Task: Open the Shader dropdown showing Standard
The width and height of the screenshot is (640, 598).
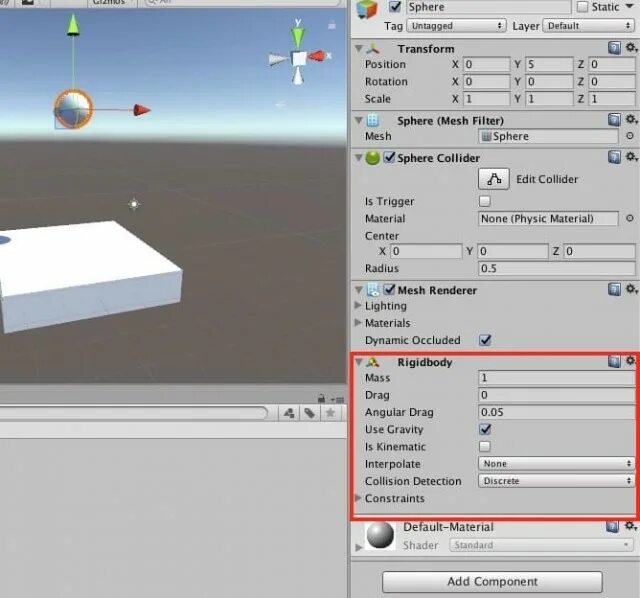Action: [541, 545]
